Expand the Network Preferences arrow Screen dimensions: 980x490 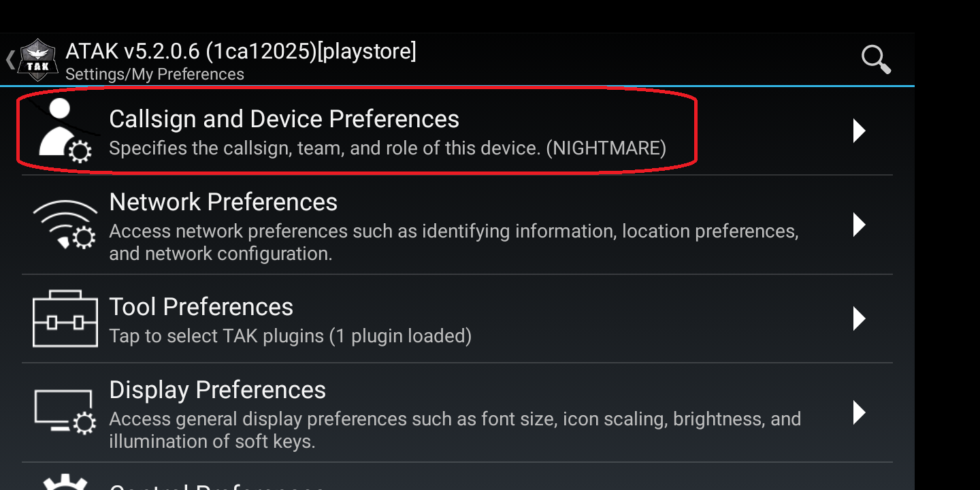859,225
